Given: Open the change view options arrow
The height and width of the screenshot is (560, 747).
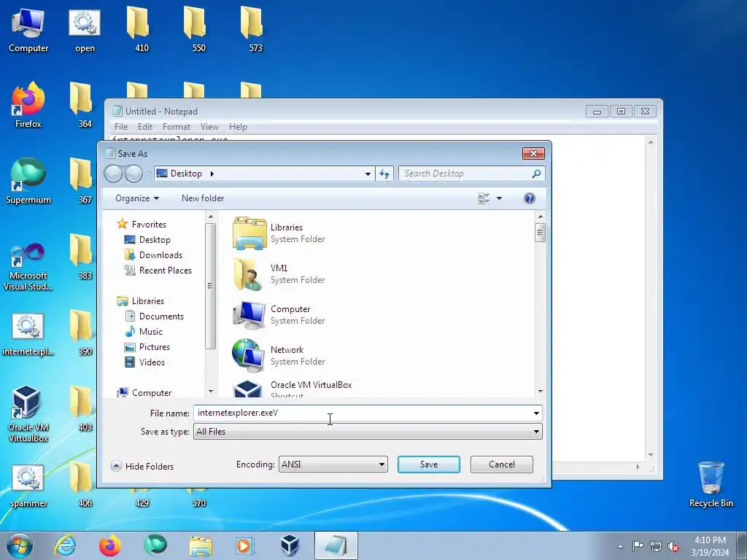Looking at the screenshot, I should click(499, 198).
